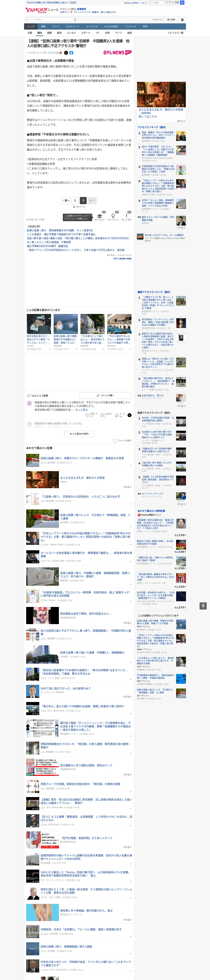Screen dimensions: 210x980
Task: Select the 経済 category tab
Action: (x=59, y=33)
